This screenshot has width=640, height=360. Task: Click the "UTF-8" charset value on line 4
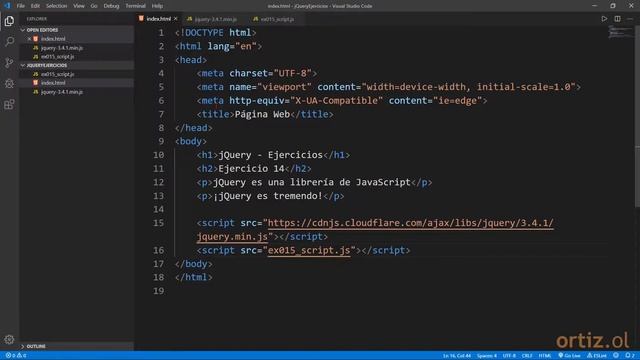coord(292,73)
